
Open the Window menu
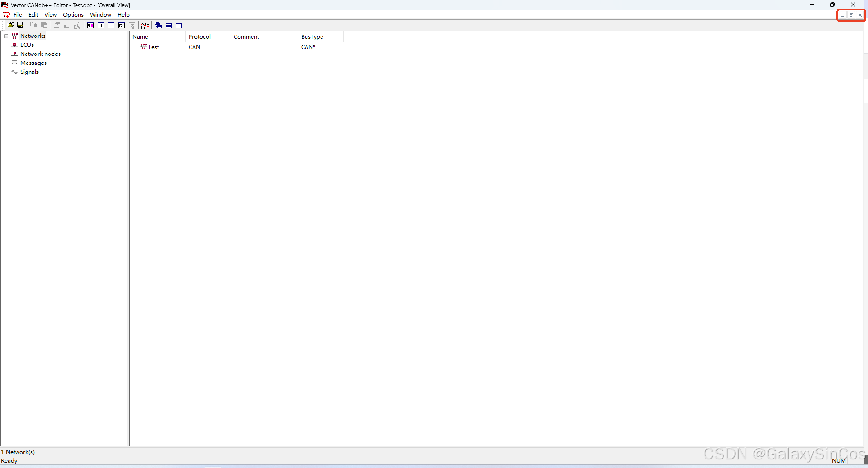[100, 15]
